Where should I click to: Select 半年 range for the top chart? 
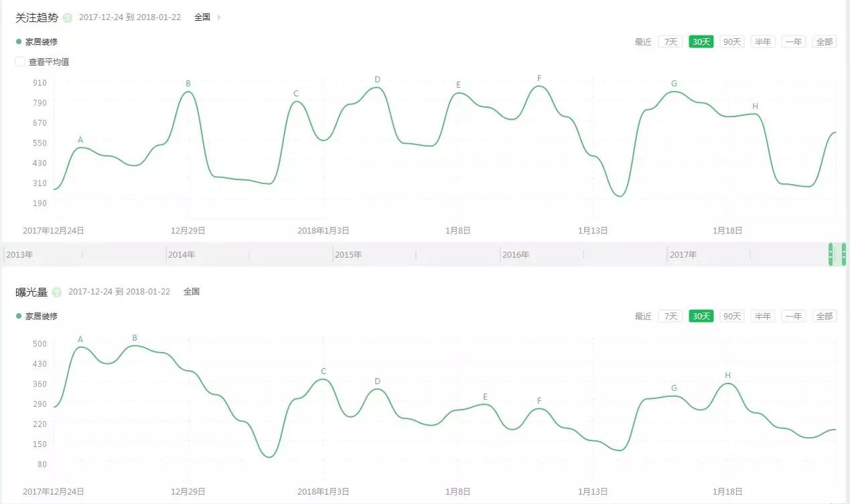coord(763,41)
